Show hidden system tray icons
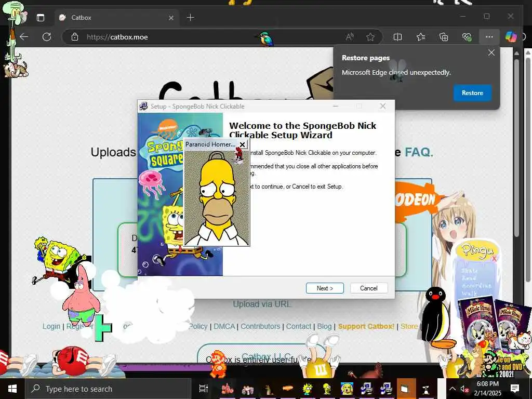 pos(453,389)
